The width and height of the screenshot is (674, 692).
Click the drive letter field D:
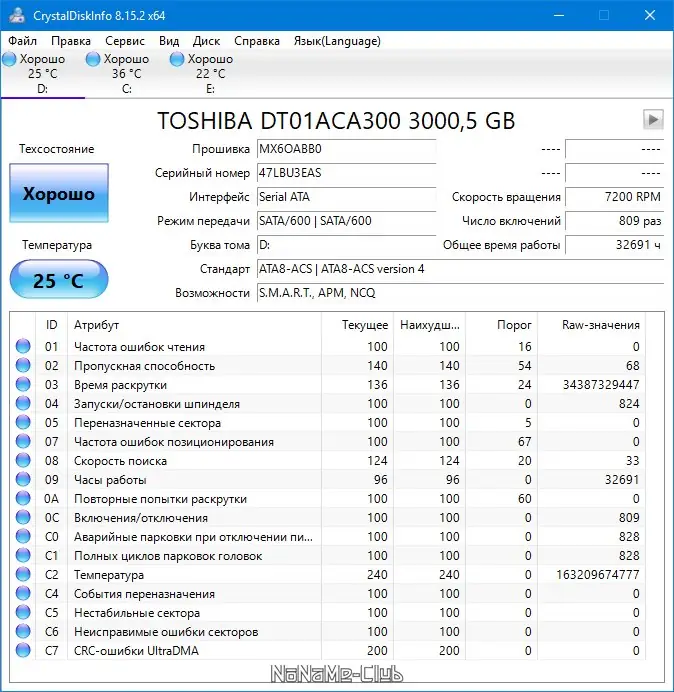click(346, 245)
